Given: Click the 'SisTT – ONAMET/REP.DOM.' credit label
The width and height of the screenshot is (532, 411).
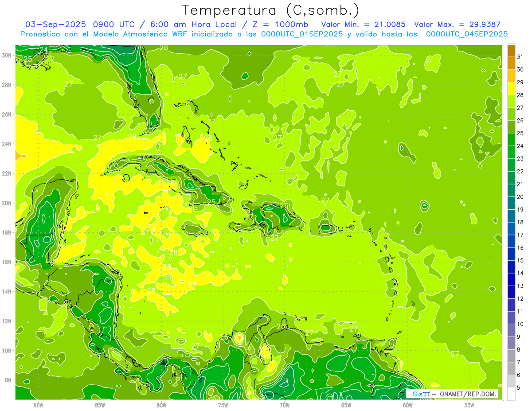Looking at the screenshot, I should point(452,394).
